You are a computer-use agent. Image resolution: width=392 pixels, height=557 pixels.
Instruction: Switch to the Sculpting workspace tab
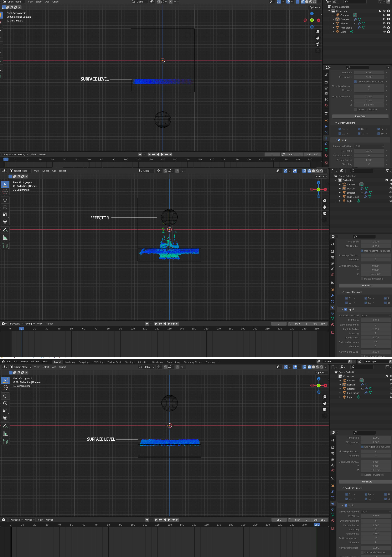point(84,362)
